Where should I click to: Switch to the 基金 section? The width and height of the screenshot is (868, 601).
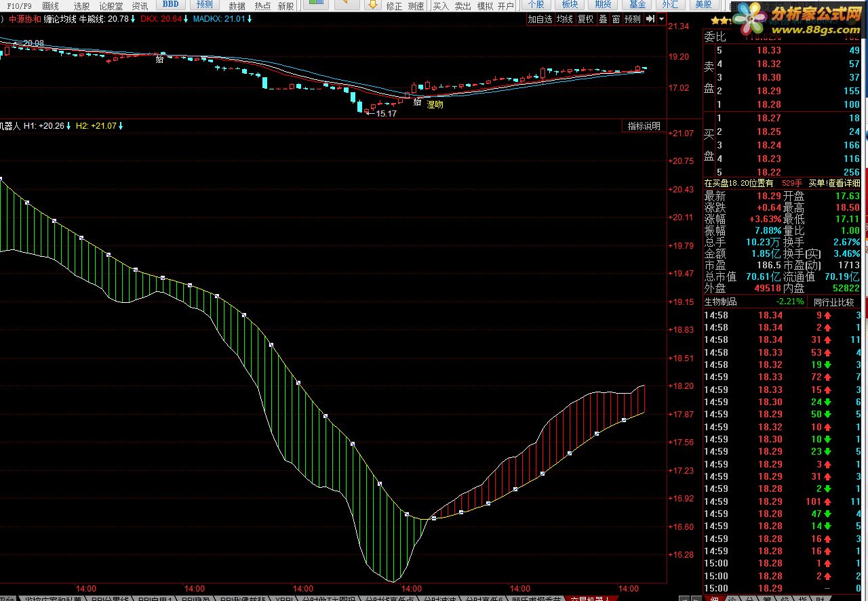click(x=637, y=5)
